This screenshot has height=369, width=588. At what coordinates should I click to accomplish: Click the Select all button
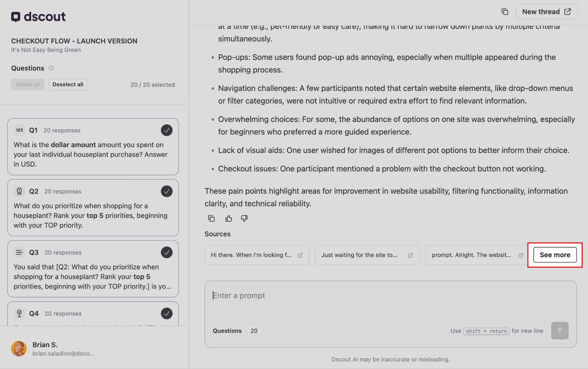click(28, 84)
